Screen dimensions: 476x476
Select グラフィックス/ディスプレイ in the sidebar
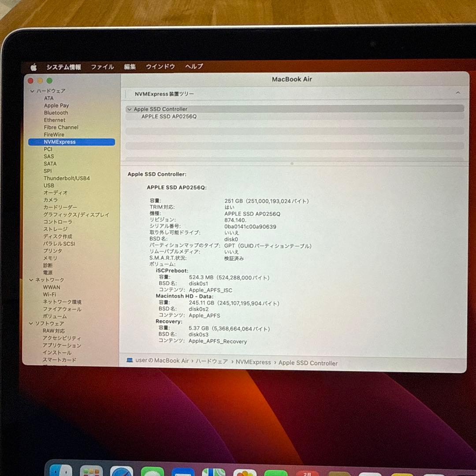coord(76,215)
